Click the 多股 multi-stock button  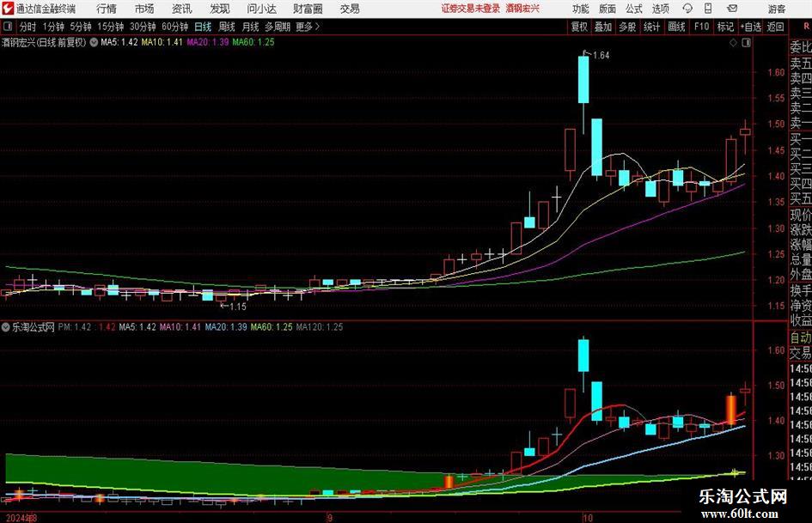[x=627, y=27]
